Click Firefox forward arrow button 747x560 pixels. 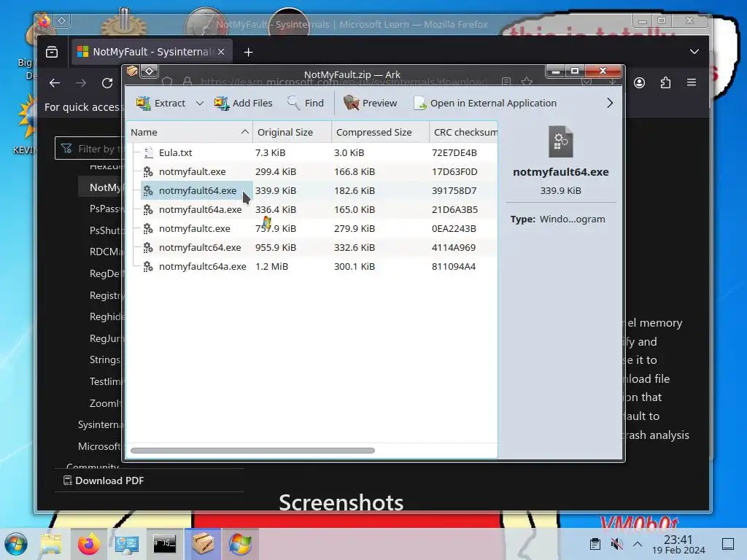click(81, 83)
